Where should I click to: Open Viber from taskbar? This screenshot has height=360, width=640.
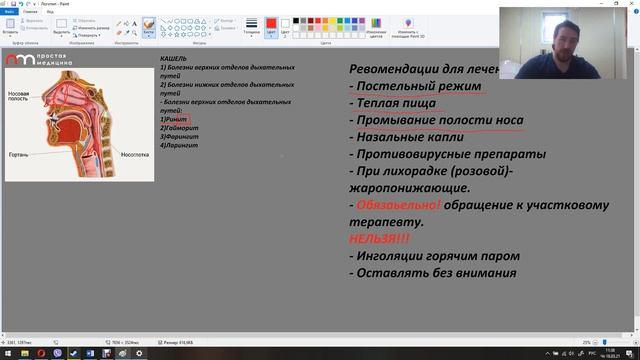tap(58, 353)
